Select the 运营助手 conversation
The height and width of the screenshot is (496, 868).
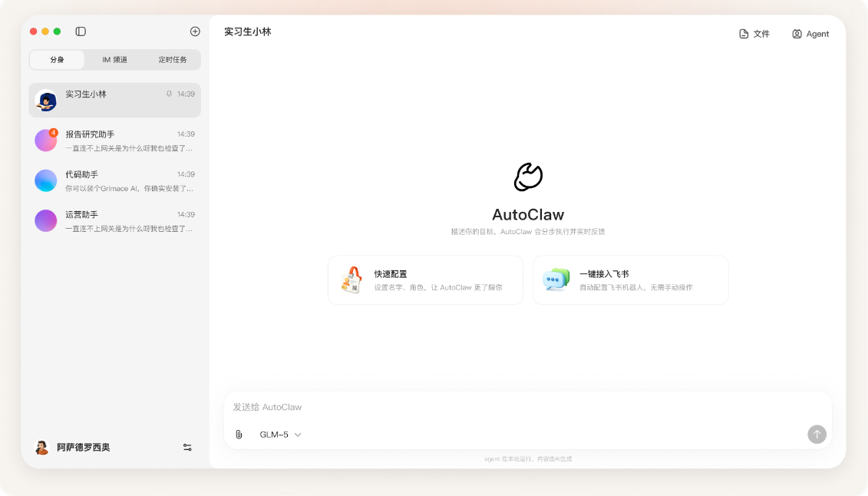pos(115,221)
